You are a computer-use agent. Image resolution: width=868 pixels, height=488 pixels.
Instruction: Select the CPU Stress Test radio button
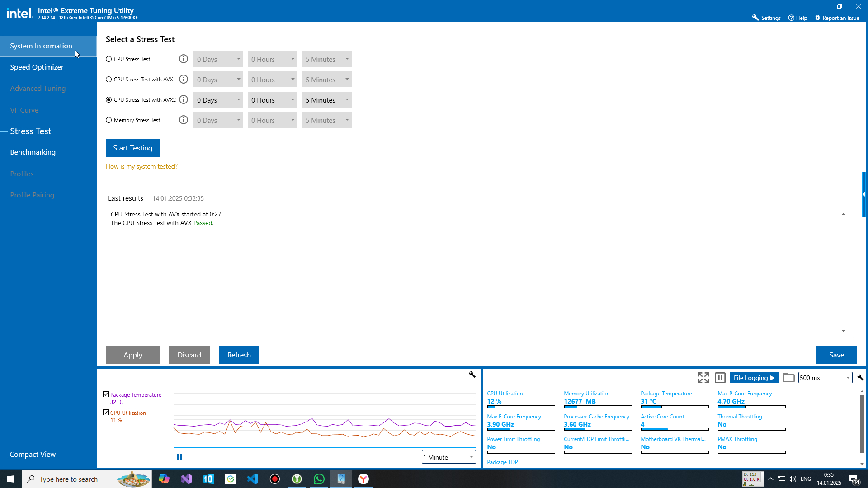click(x=109, y=59)
